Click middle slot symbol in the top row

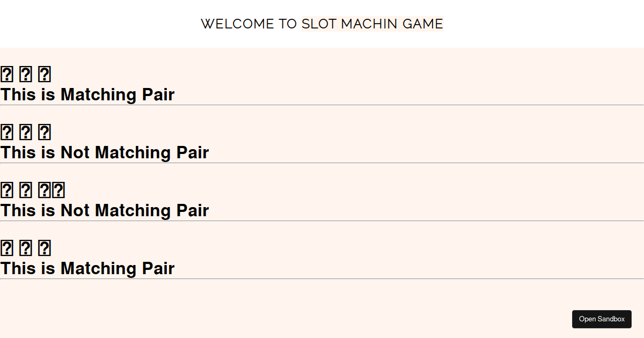[25, 74]
